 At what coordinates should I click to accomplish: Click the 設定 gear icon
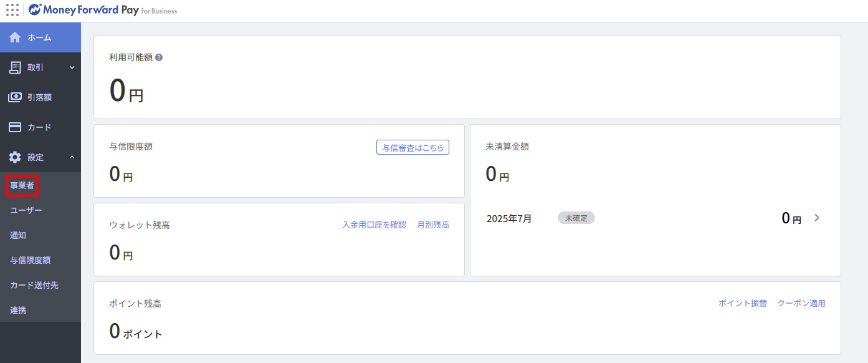click(x=15, y=157)
